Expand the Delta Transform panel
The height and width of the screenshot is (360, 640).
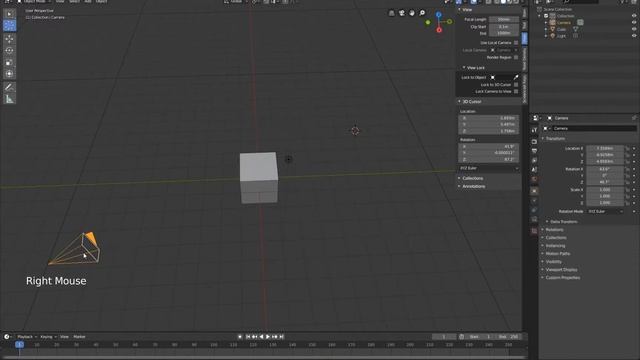(x=564, y=222)
